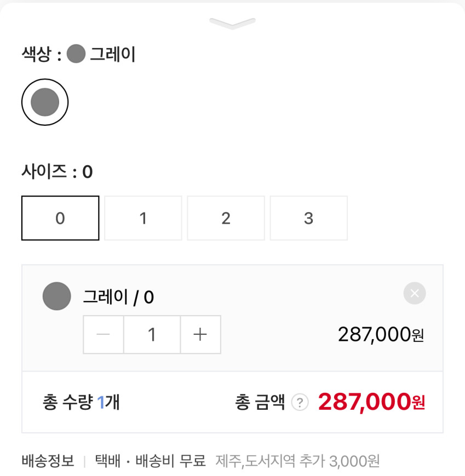This screenshot has height=476, width=465.
Task: Collapse the option panel with top chevron
Action: coord(232,24)
